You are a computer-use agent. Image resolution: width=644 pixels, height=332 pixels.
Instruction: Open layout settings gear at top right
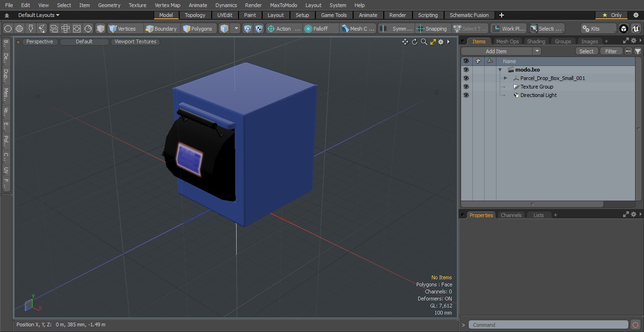636,15
